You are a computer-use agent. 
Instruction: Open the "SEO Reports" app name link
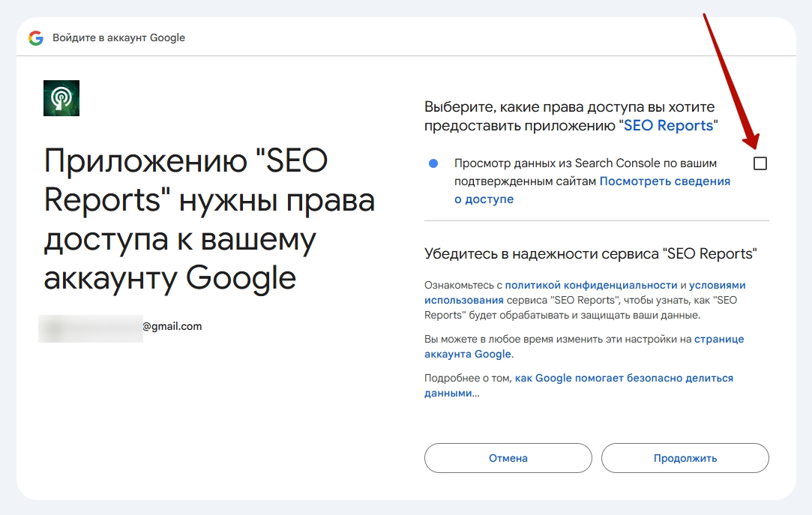pyautogui.click(x=668, y=125)
